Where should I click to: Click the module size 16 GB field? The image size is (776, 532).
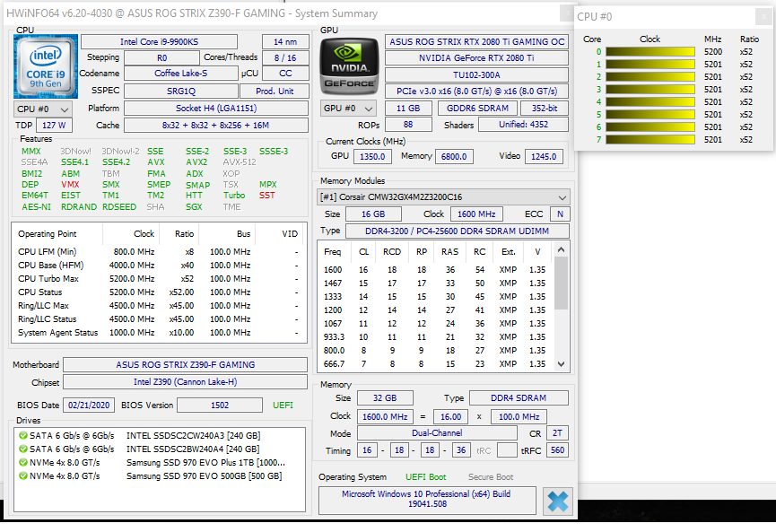(373, 214)
